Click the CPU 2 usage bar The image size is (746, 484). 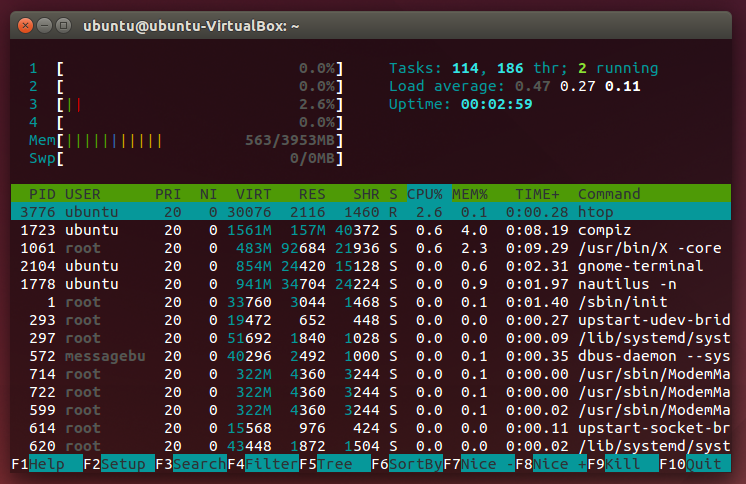(x=186, y=86)
